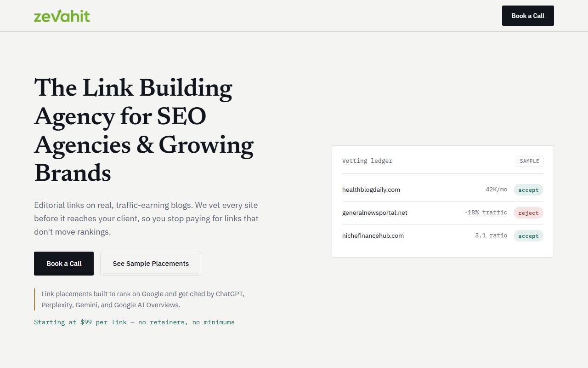Click the 'Editorial links on real' paragraph
Viewport: 588px width, 368px height.
(146, 218)
